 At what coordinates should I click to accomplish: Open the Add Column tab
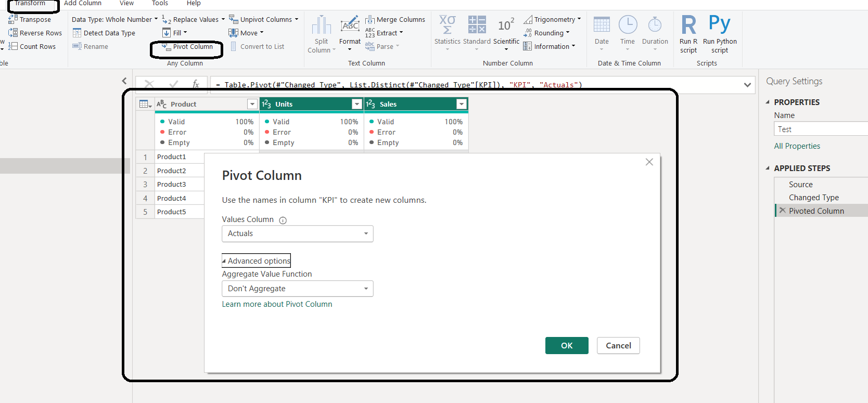83,3
